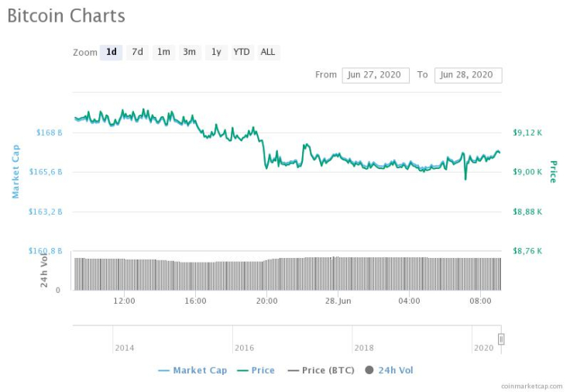Click the vertical Market Cap axis title
570x392 pixels.
point(15,172)
